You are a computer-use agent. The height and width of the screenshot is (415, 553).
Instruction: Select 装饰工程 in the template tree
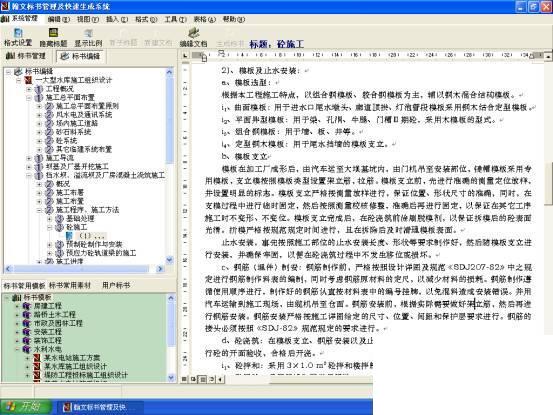pos(47,341)
